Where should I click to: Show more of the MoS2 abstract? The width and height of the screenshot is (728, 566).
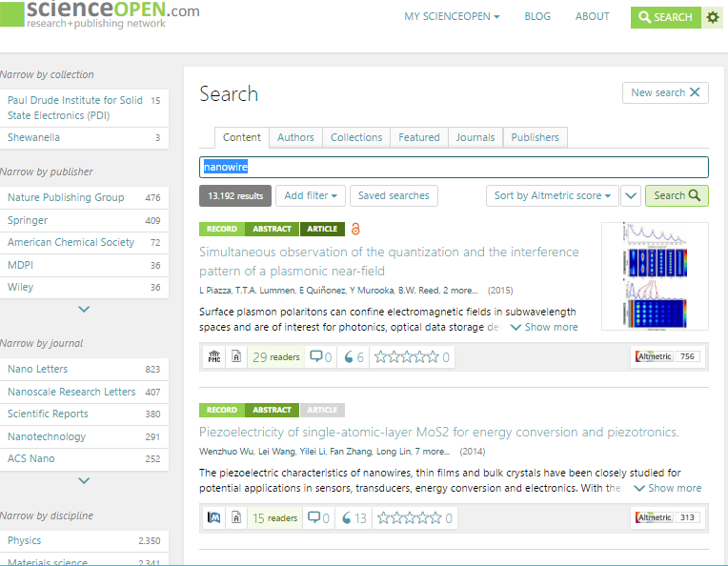(x=668, y=488)
